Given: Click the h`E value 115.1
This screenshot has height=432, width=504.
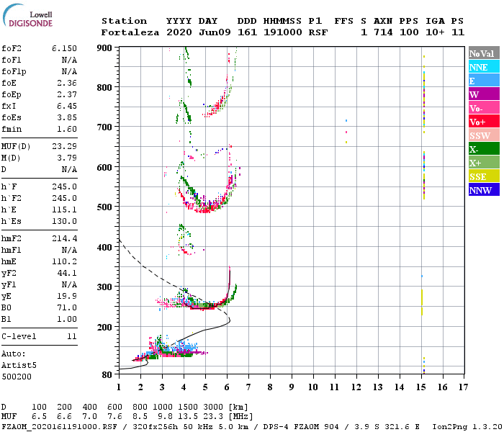Looking at the screenshot, I should coord(64,210).
